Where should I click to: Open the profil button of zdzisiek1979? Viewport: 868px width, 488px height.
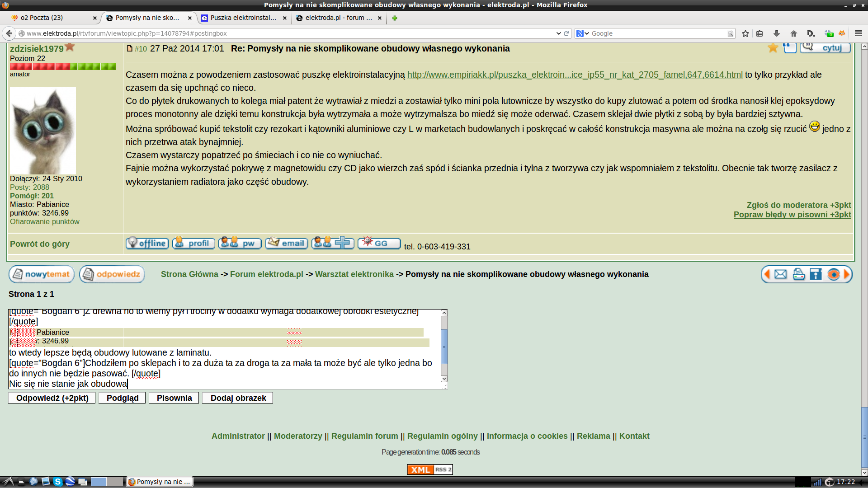(193, 243)
